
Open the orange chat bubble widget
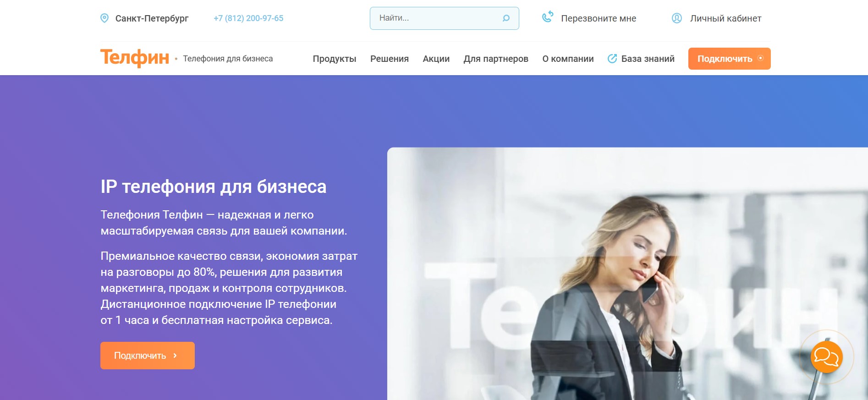click(826, 357)
